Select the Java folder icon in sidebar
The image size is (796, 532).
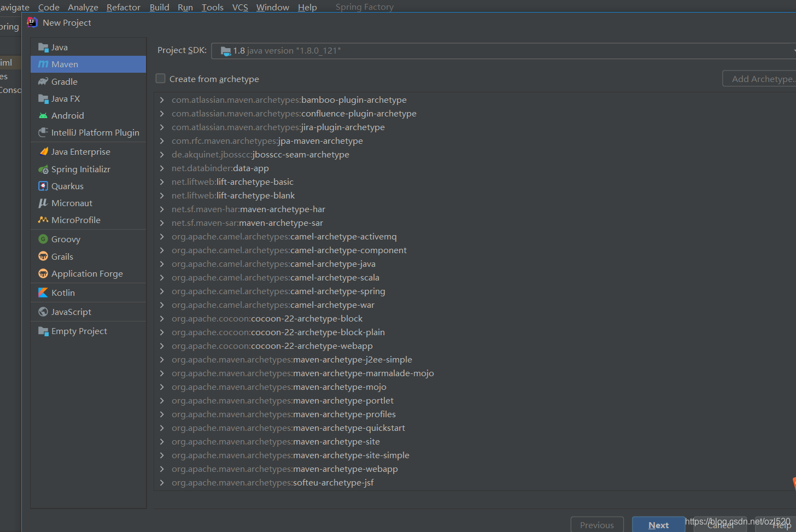click(x=43, y=48)
